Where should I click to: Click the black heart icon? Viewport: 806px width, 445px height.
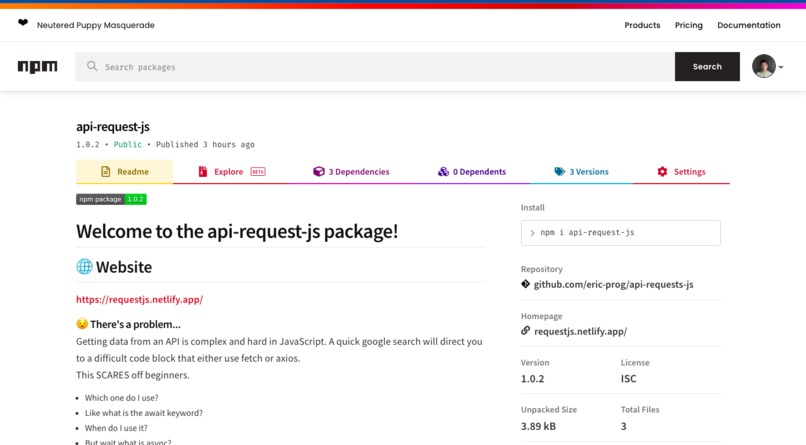coord(23,23)
